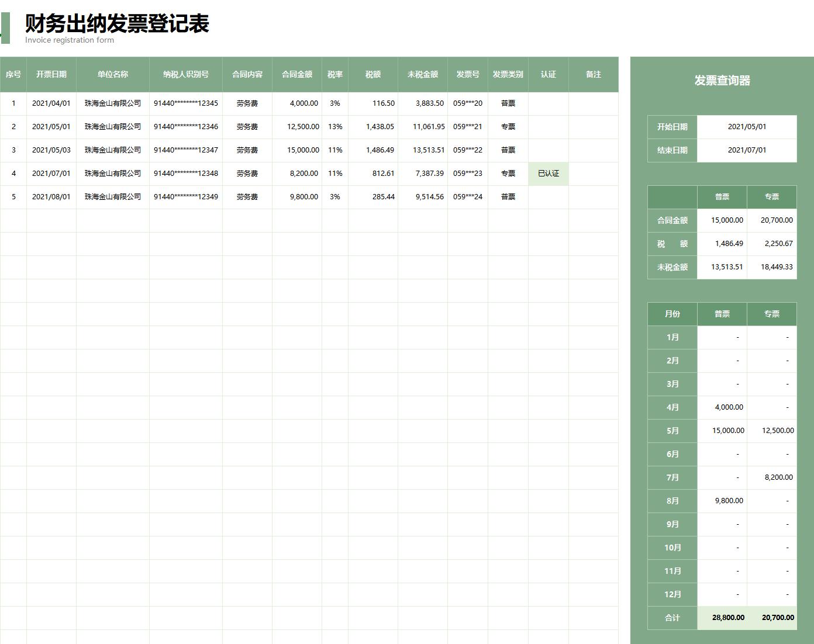The height and width of the screenshot is (644, 814).
Task: Click the 发票查询器 panel title
Action: click(722, 81)
